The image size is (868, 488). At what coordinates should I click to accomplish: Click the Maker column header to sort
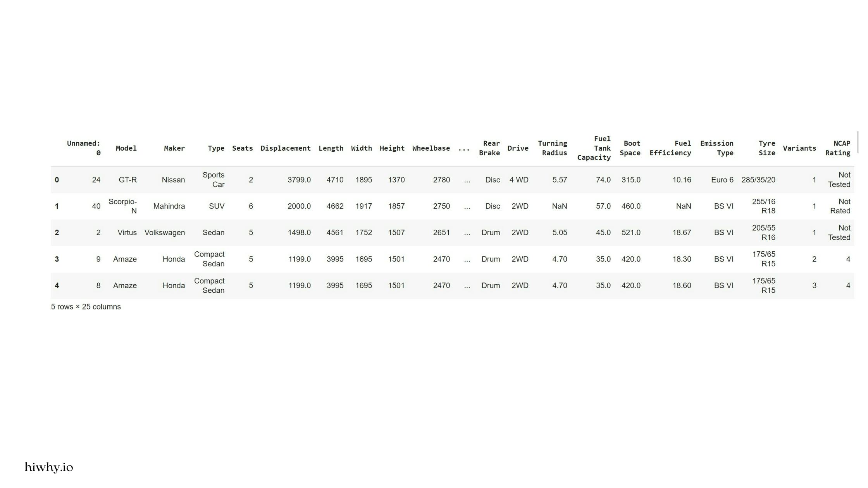(x=174, y=148)
